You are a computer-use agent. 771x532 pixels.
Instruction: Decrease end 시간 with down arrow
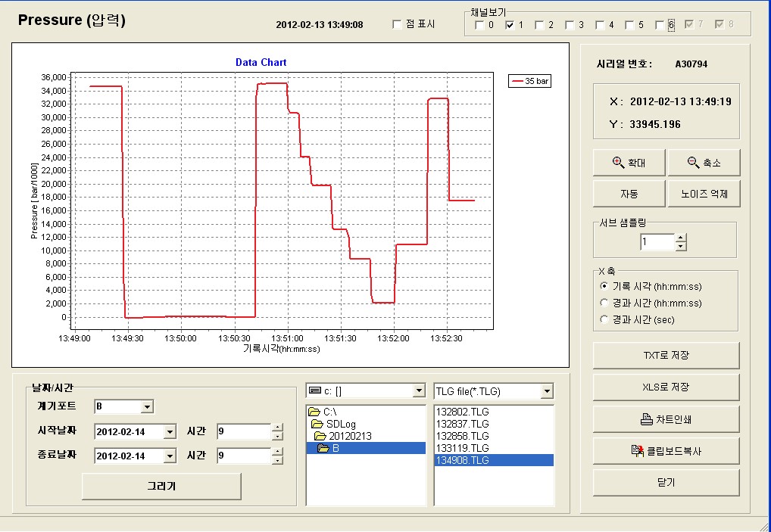click(277, 460)
